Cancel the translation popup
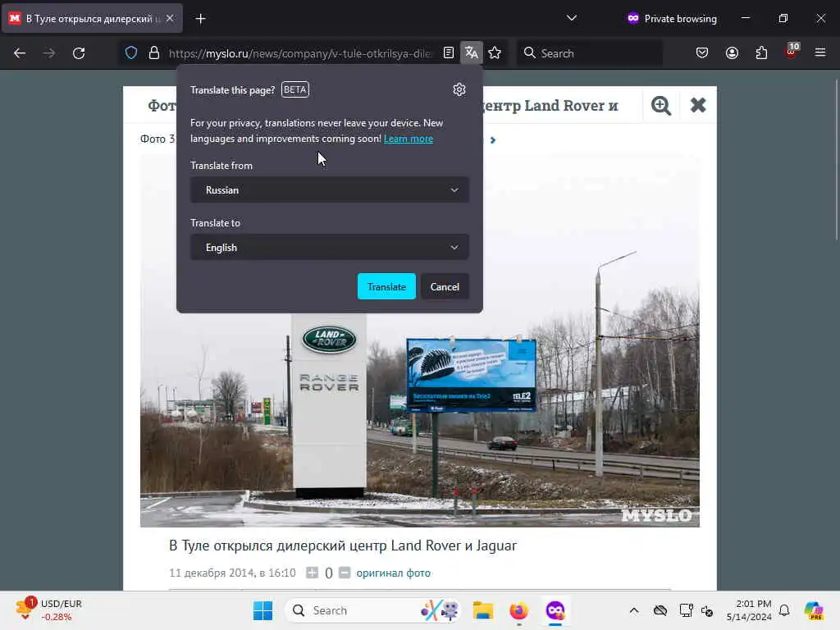 click(445, 286)
